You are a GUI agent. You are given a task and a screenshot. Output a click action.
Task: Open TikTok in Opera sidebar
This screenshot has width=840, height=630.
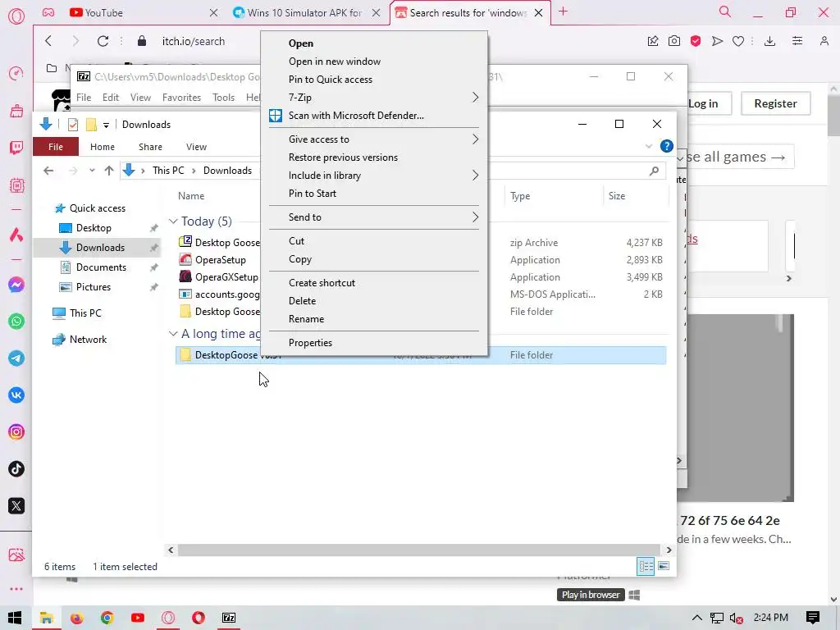tap(16, 469)
